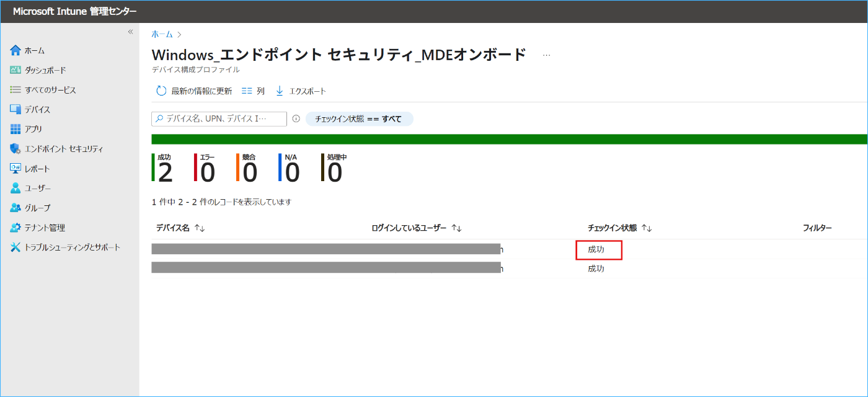Open テナント管理 menu label

pyautogui.click(x=45, y=228)
